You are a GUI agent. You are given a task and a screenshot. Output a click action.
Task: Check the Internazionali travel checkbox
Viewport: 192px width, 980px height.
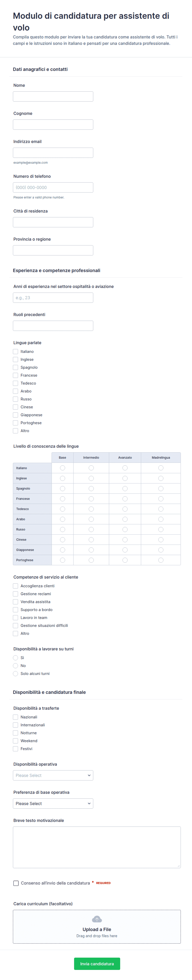pos(16,725)
